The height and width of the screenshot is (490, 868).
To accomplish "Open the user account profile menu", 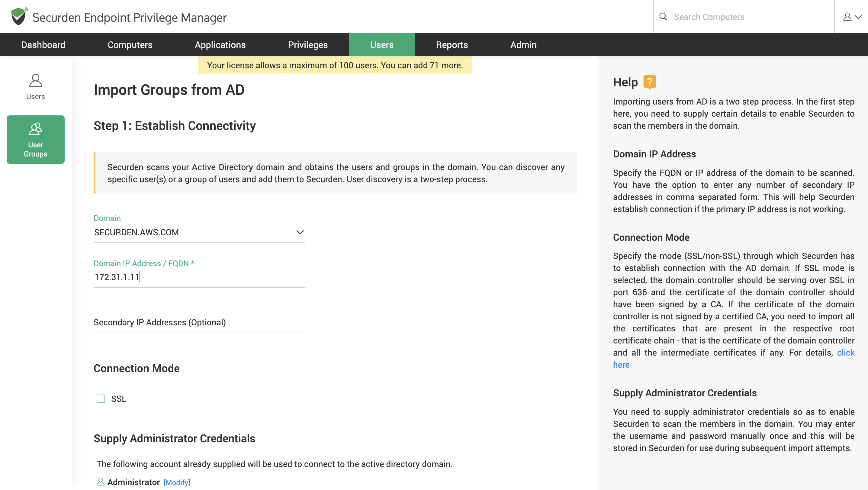I will pos(852,17).
